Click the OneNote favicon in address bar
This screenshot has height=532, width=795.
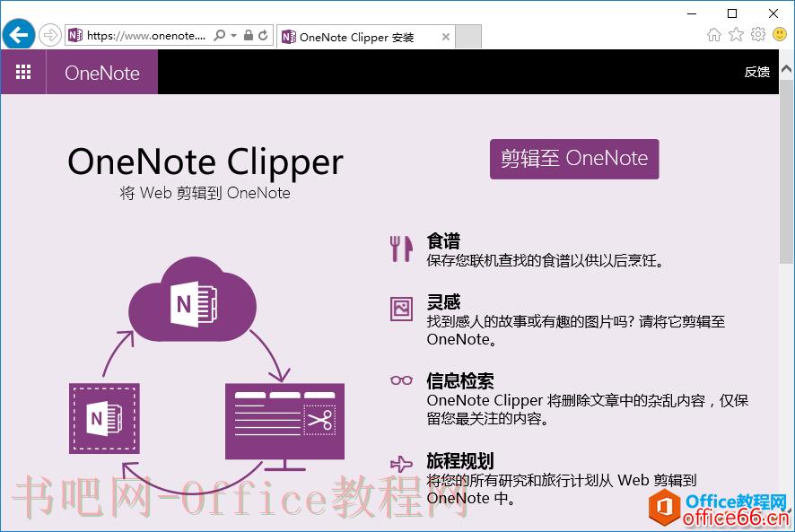click(x=75, y=35)
